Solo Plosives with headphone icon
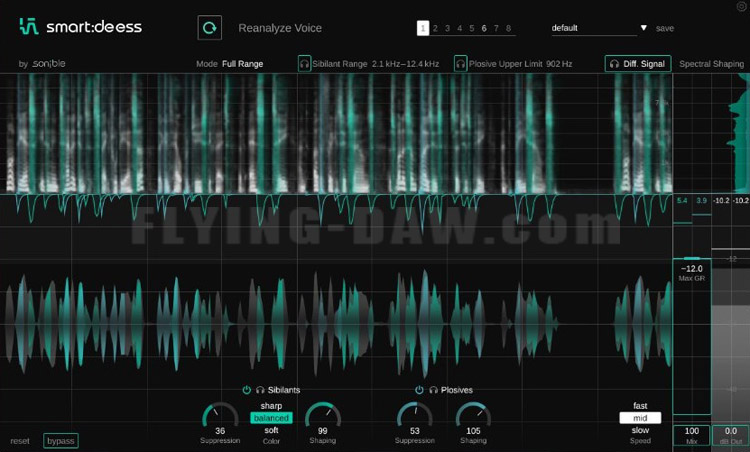The height and width of the screenshot is (452, 750). [x=433, y=390]
